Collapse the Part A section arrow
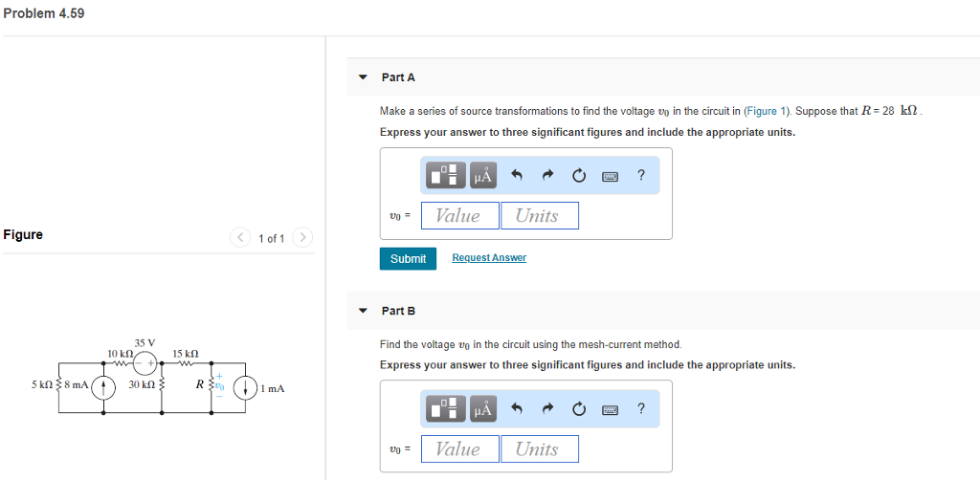 point(363,77)
